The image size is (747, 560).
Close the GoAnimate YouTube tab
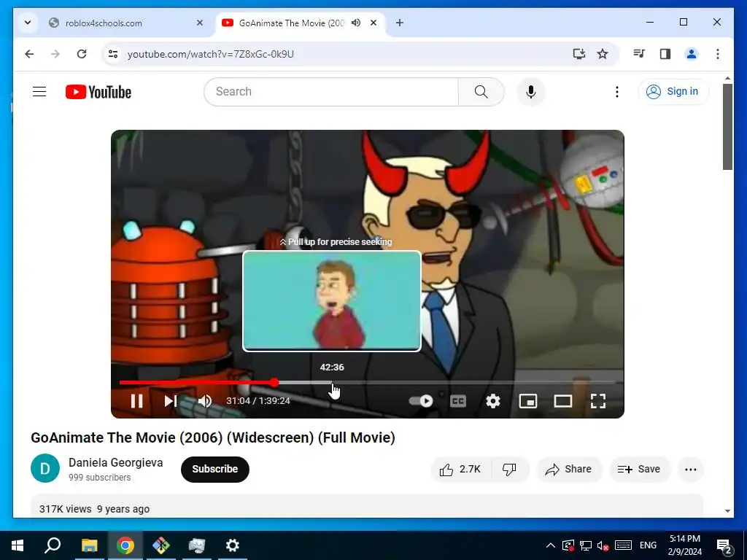(x=373, y=23)
